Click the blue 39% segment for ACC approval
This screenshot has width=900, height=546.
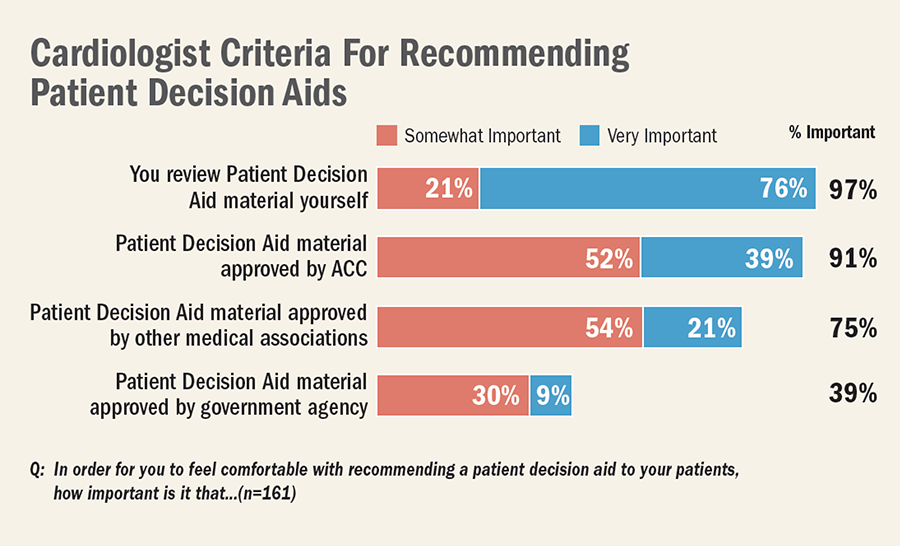[x=721, y=258]
